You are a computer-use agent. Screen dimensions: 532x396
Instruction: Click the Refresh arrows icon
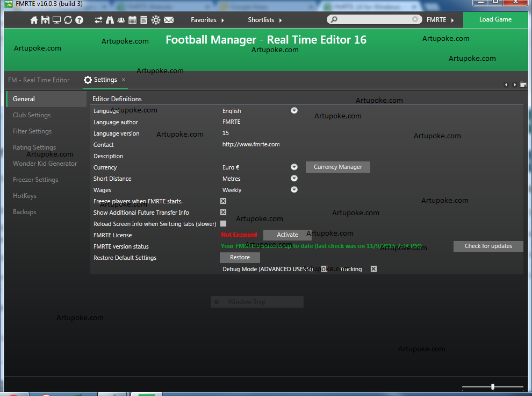pyautogui.click(x=68, y=20)
